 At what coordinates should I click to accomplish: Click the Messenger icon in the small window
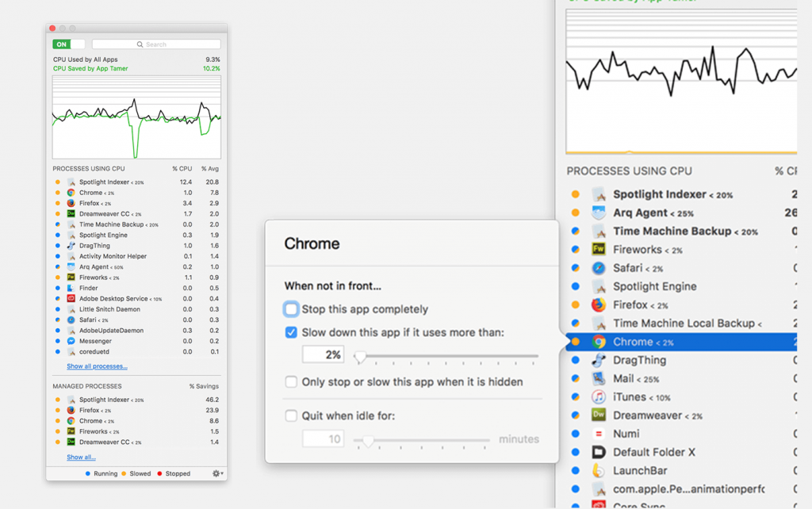click(x=71, y=341)
